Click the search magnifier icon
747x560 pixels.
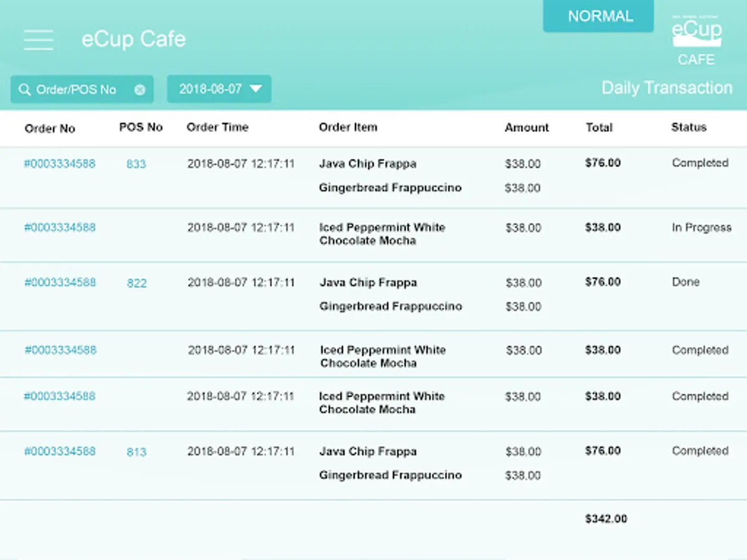[24, 90]
